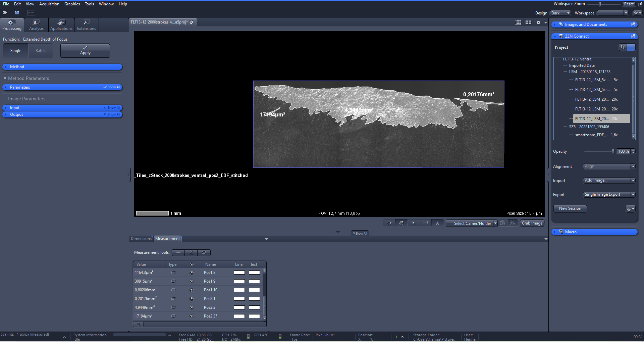Screen dimensions: 644x342
Task: Click the New Session button
Action: [x=570, y=209]
